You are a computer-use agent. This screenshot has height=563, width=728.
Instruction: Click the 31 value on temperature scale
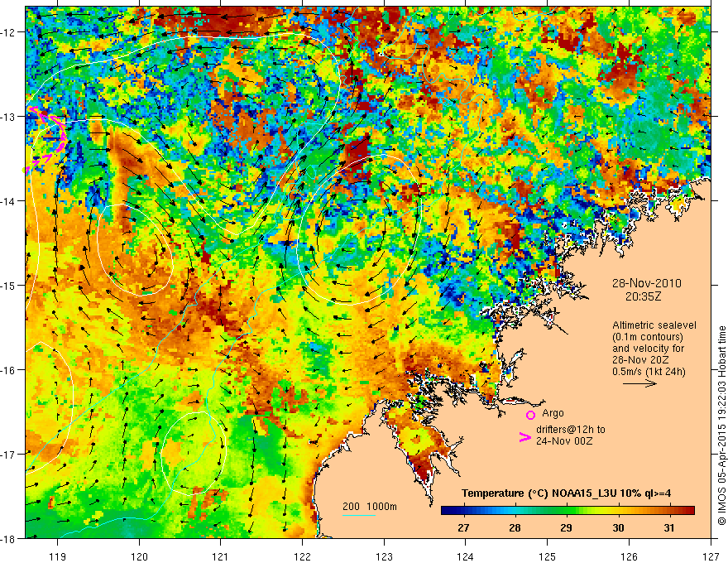669,527
